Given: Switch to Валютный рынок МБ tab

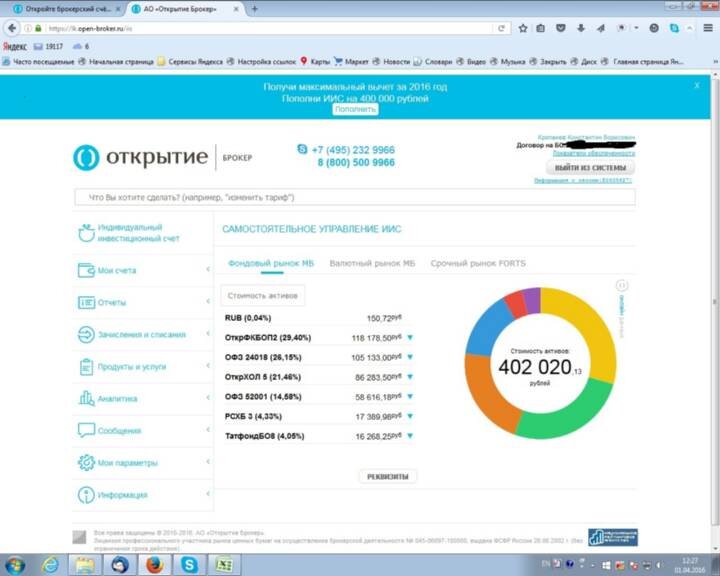Looking at the screenshot, I should tap(372, 263).
